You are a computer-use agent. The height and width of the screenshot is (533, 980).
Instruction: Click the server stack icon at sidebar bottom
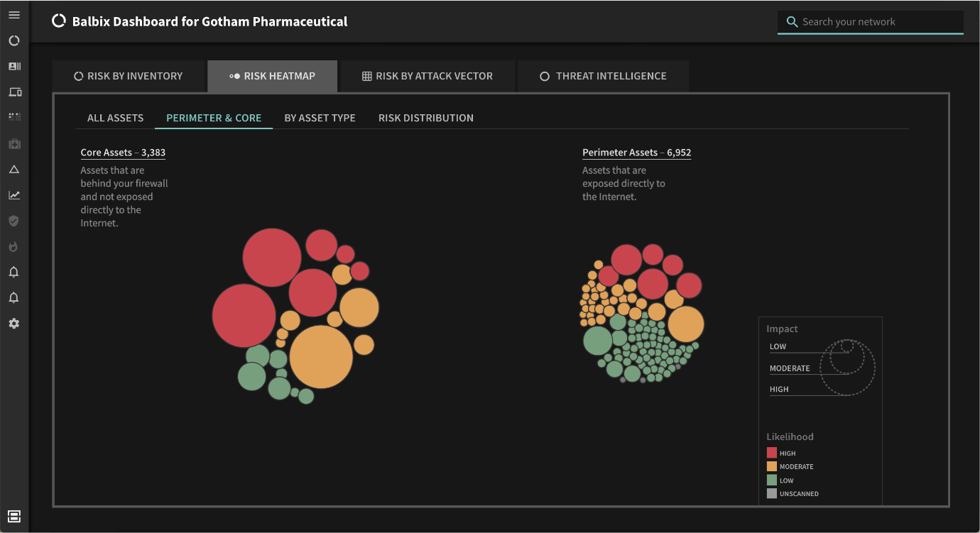click(x=14, y=517)
